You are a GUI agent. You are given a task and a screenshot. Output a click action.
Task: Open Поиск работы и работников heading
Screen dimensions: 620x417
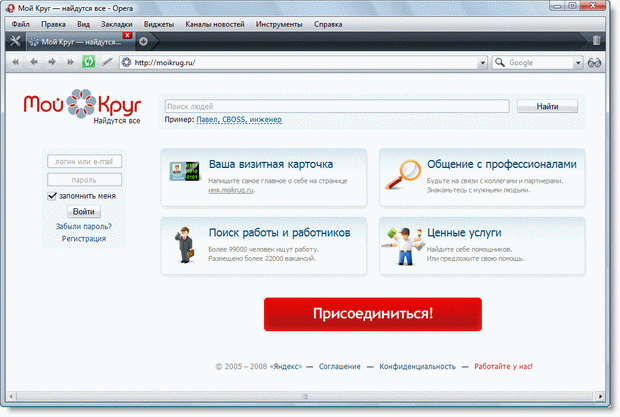(x=280, y=233)
